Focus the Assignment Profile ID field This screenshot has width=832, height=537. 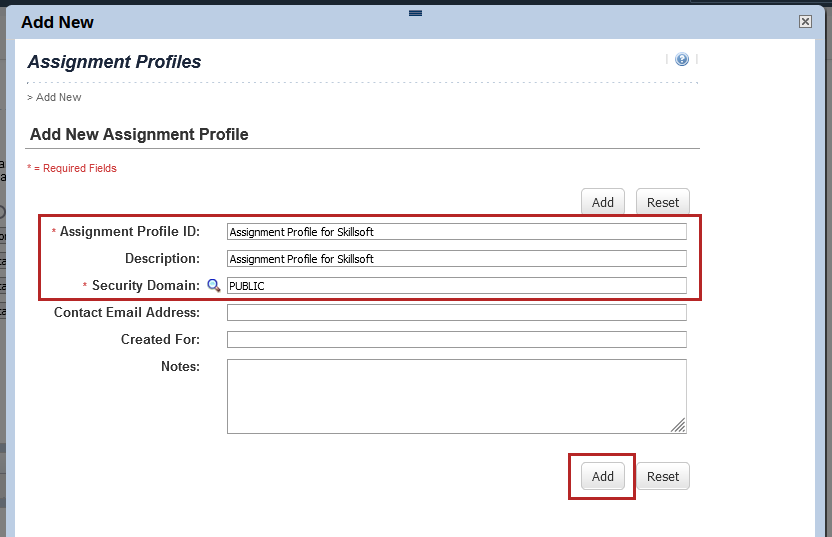[456, 232]
